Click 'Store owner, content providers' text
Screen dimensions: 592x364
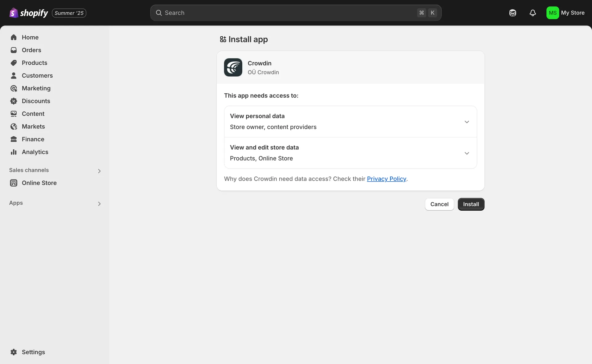[x=273, y=127]
